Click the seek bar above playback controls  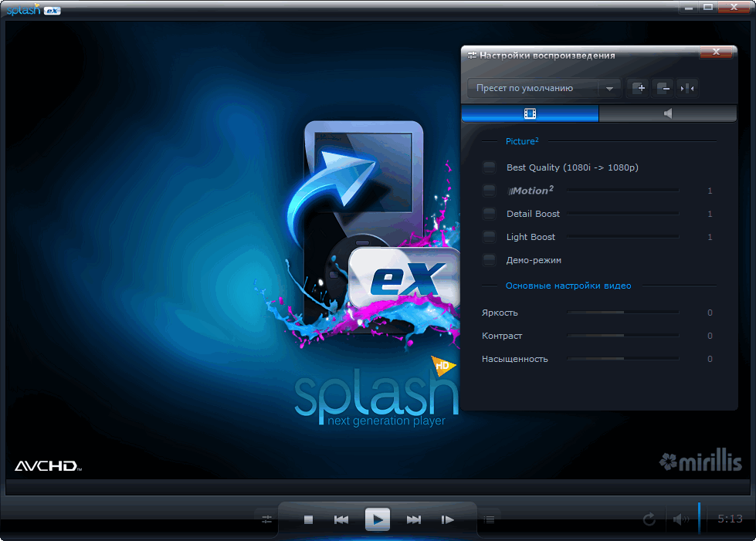point(378,488)
